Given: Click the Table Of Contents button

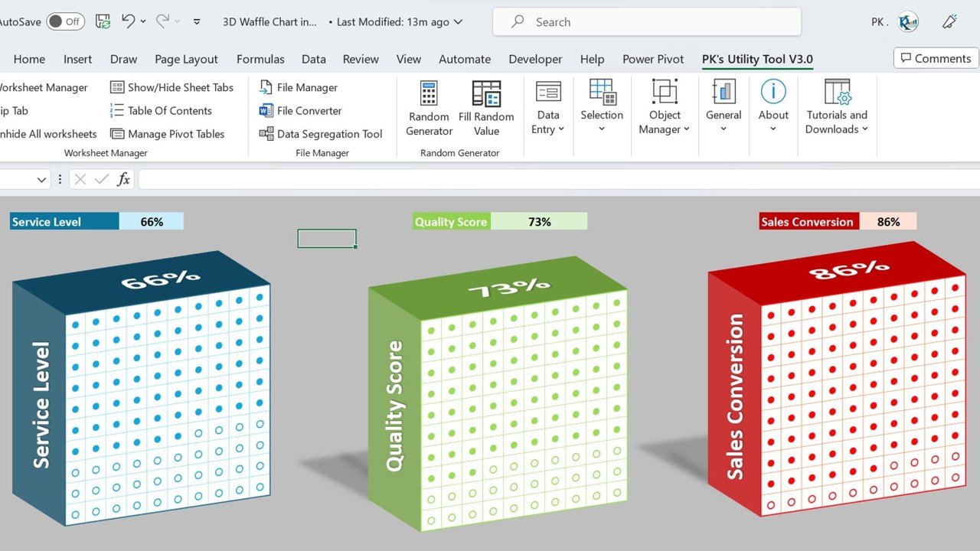Looking at the screenshot, I should [162, 110].
